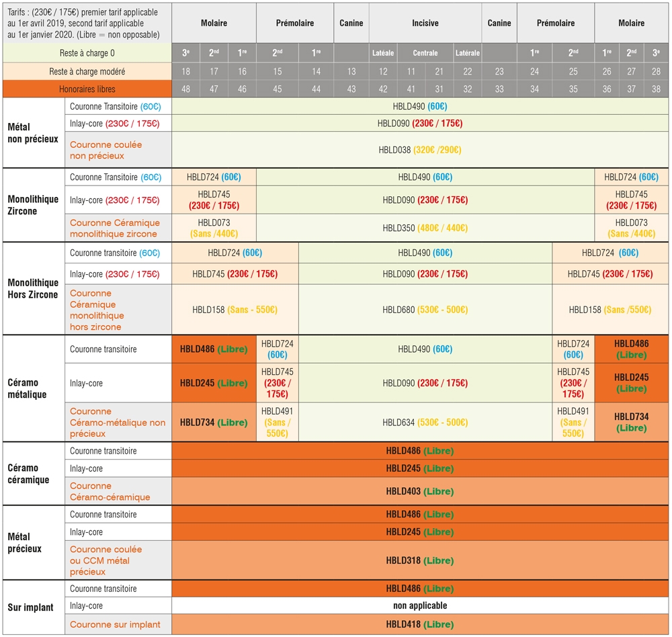
Task: Select the HBLD318 Libre precious metal row
Action: pyautogui.click(x=420, y=560)
